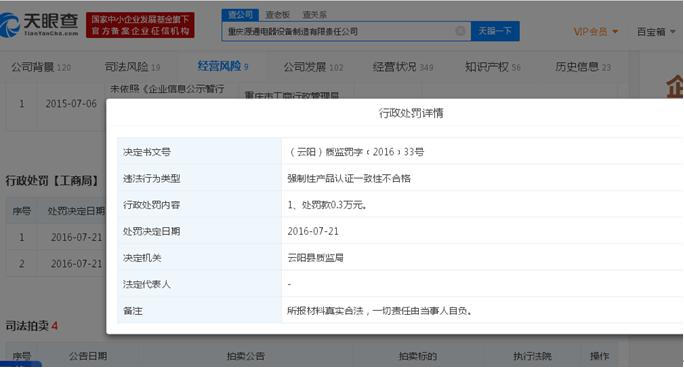The width and height of the screenshot is (684, 368).
Task: Open the 经营状况 section tab
Action: (x=403, y=67)
